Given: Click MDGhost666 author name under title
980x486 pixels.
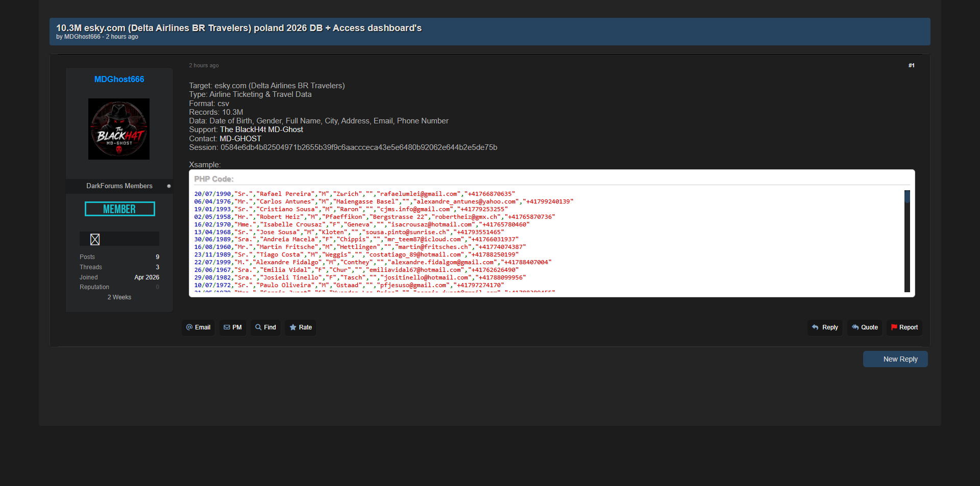Looking at the screenshot, I should click(82, 37).
